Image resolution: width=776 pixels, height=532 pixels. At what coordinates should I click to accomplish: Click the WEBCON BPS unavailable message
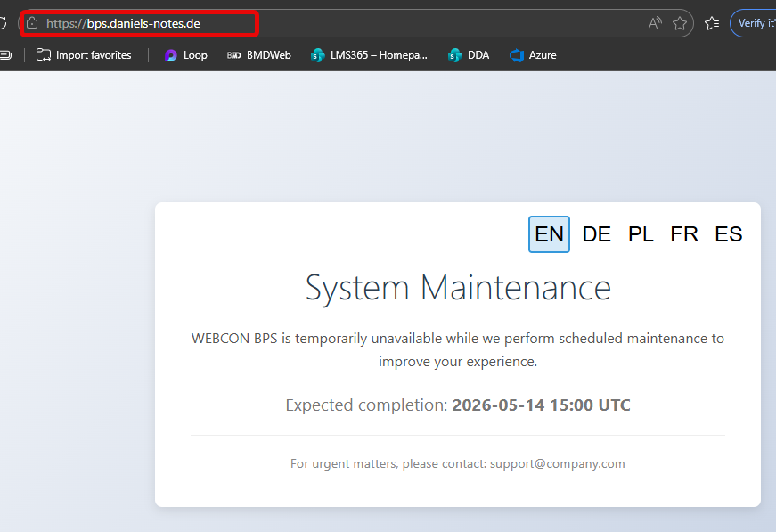[458, 350]
